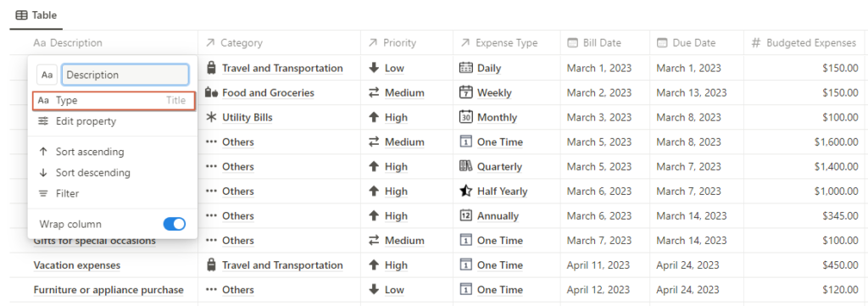Click the star icon beside Half Yearly
868x306 pixels.
point(466,191)
